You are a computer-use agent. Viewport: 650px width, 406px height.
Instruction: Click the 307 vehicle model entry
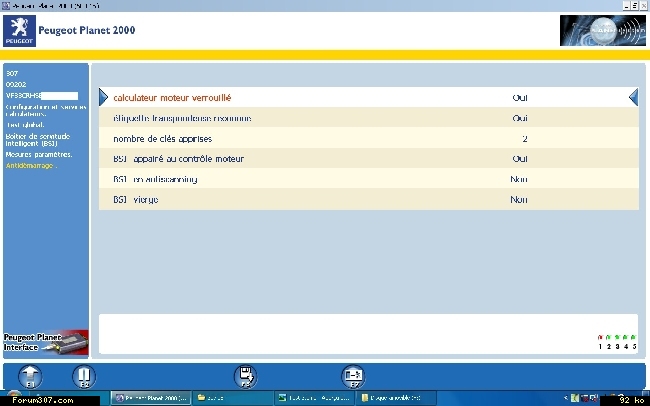point(12,73)
